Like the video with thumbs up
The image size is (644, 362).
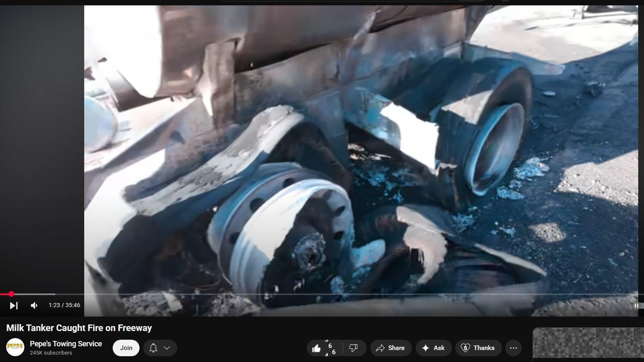pyautogui.click(x=317, y=348)
